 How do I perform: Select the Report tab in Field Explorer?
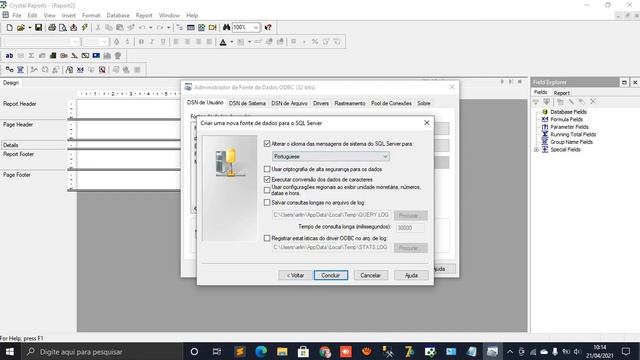(562, 93)
